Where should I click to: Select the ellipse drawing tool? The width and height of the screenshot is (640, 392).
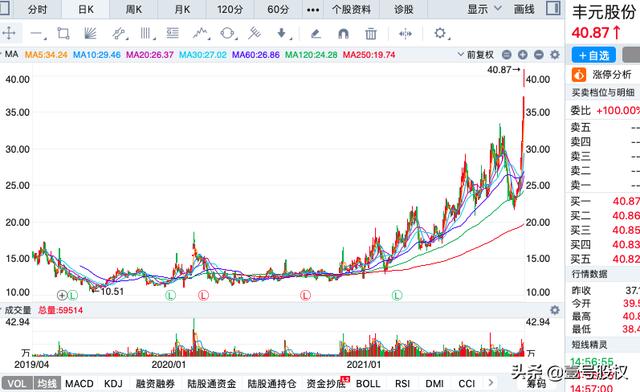(227, 33)
